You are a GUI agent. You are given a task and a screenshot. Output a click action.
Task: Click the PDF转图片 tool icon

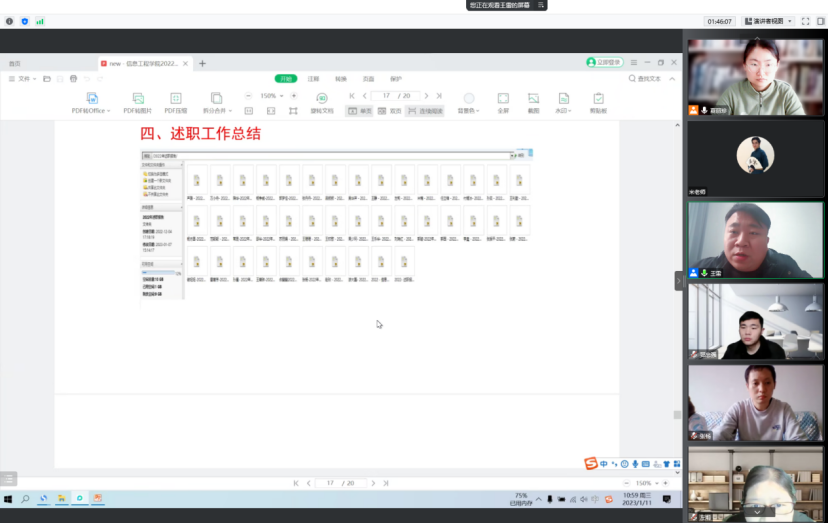(x=135, y=98)
